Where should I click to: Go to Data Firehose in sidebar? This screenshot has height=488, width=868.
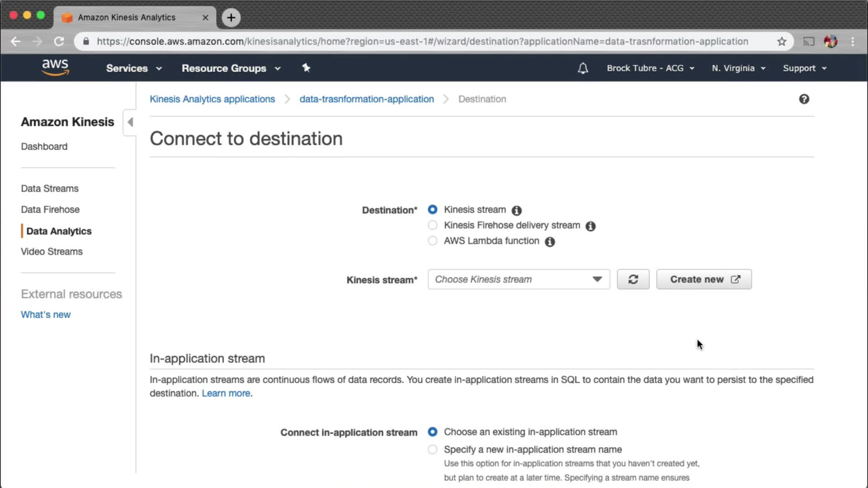[x=50, y=210]
